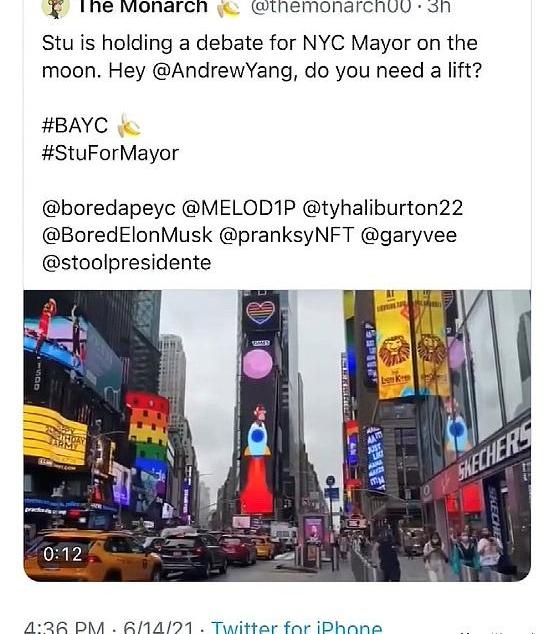Open the @BoredElonMusk mention

coord(127,235)
